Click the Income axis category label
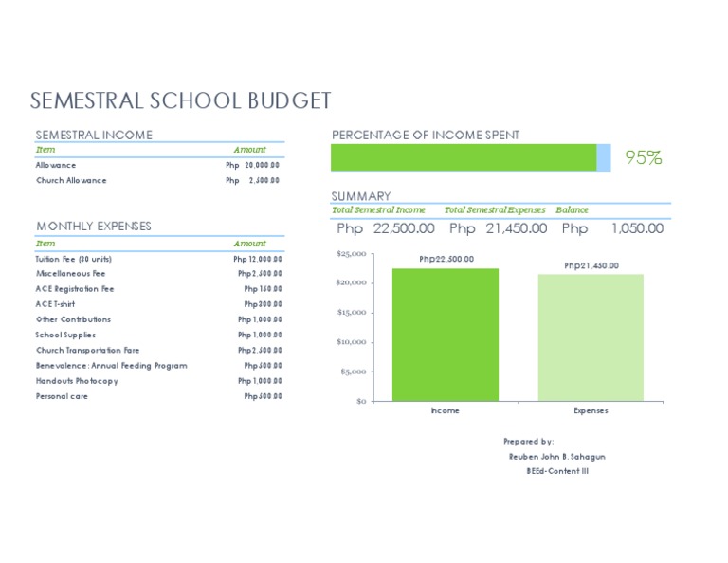728x563 pixels. coord(446,410)
